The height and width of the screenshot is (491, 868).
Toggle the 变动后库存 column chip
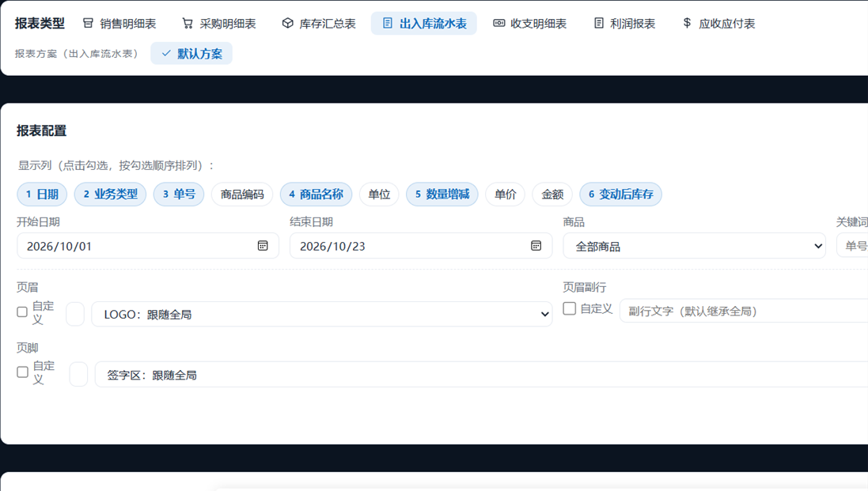[620, 194]
